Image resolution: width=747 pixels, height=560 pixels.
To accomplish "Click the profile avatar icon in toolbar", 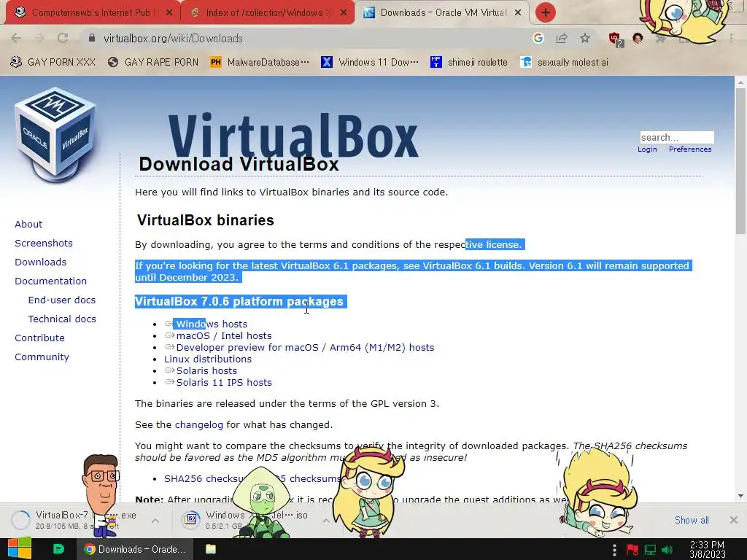I will tap(638, 38).
